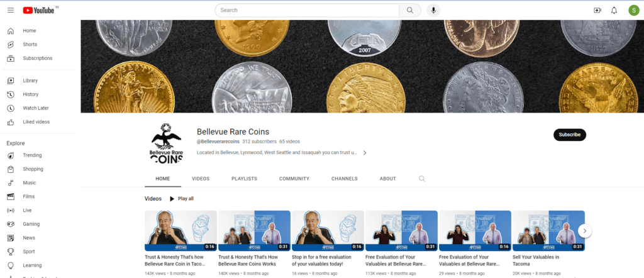Viewport: 644px width, 278px height.
Task: Switch to the COMMUNITY tab
Action: coord(294,179)
